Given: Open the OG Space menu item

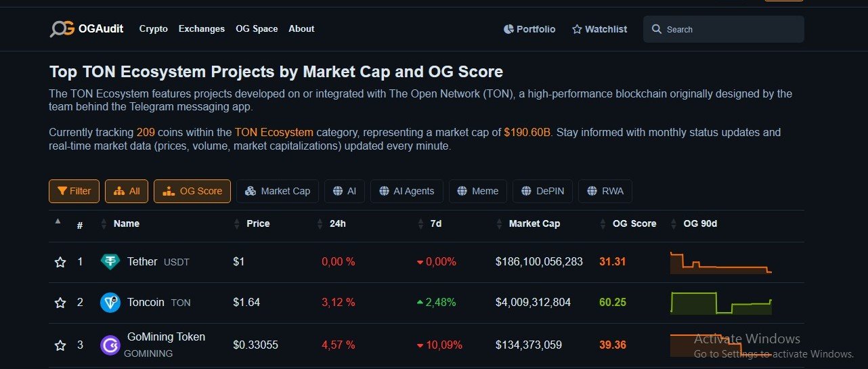Looking at the screenshot, I should tap(257, 29).
